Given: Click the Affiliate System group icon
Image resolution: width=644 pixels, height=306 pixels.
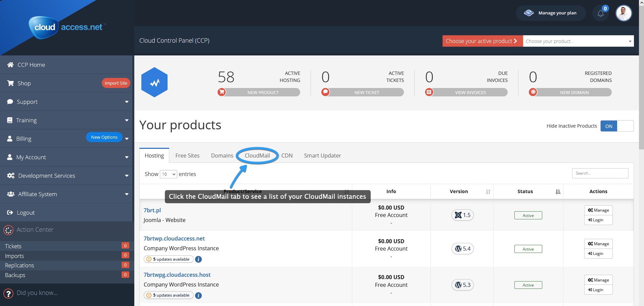Looking at the screenshot, I should [11, 194].
